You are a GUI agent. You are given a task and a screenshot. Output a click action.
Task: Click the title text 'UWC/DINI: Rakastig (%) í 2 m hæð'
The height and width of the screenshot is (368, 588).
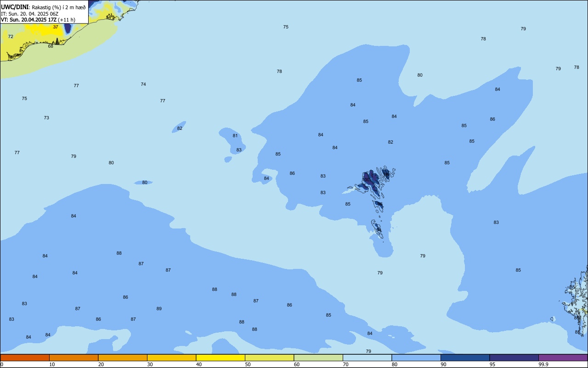(x=43, y=7)
